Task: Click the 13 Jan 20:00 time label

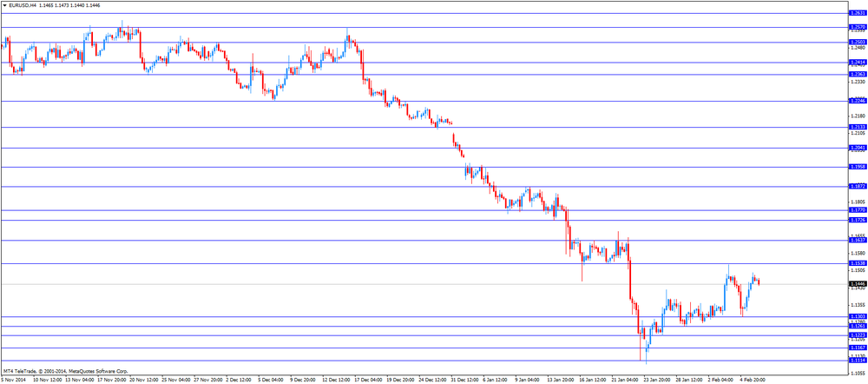Action: tap(561, 381)
